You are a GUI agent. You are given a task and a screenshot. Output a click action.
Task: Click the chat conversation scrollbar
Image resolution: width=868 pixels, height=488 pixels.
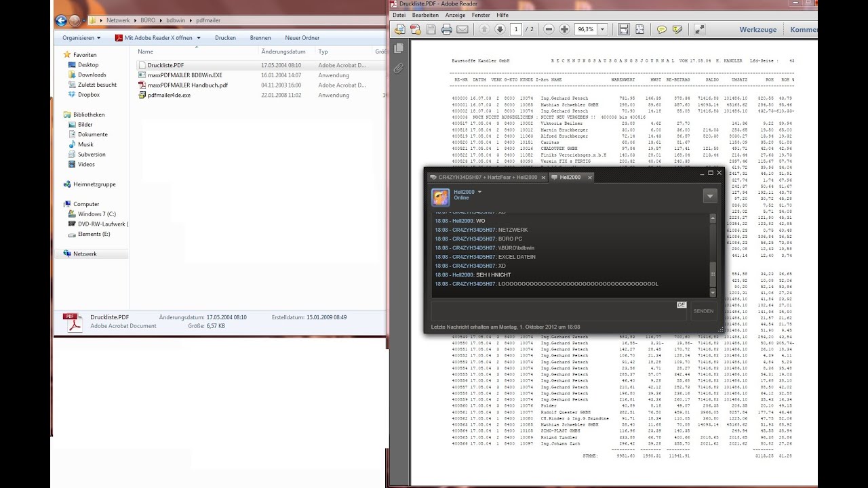click(713, 255)
